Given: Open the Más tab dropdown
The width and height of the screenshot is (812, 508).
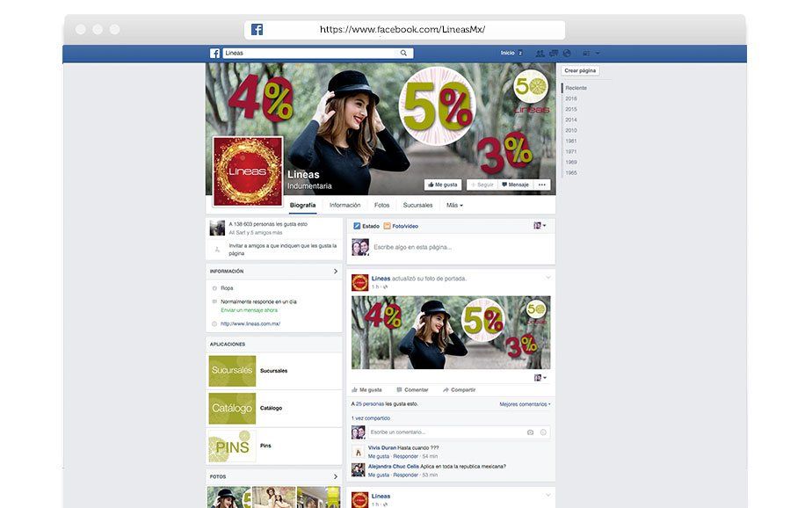Looking at the screenshot, I should coord(454,205).
